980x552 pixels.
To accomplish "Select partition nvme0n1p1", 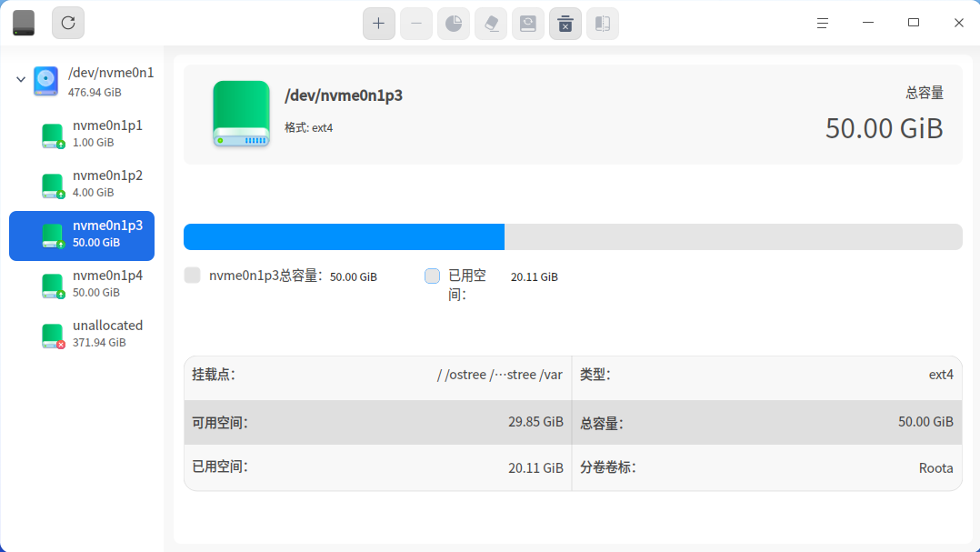I will click(82, 134).
